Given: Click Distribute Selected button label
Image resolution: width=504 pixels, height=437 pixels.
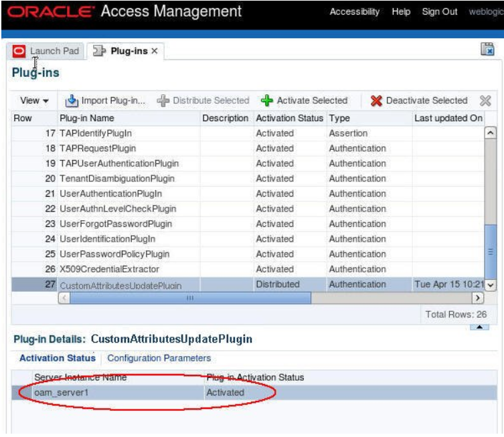Looking at the screenshot, I should tap(211, 100).
